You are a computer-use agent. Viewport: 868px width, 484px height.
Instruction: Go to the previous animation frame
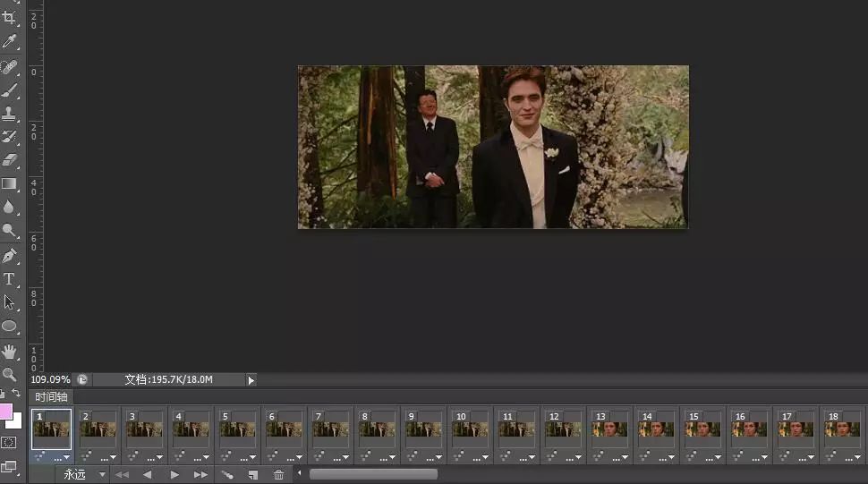pyautogui.click(x=148, y=474)
